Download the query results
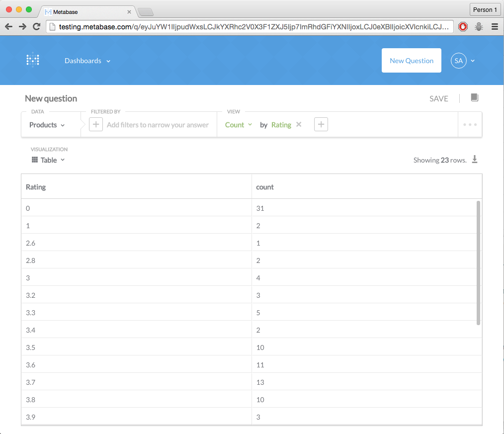The width and height of the screenshot is (504, 434). [474, 160]
